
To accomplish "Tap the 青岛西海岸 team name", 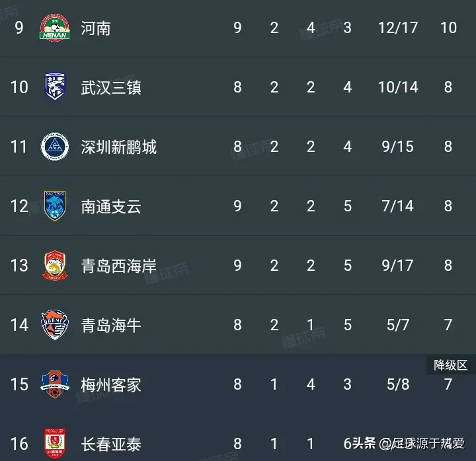I will coord(119,266).
